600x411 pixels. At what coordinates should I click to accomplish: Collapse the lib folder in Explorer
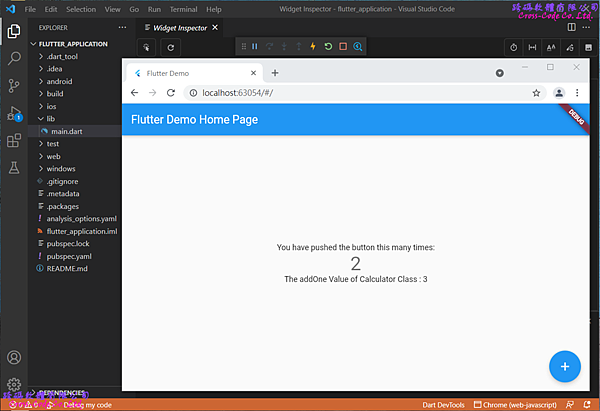point(51,119)
